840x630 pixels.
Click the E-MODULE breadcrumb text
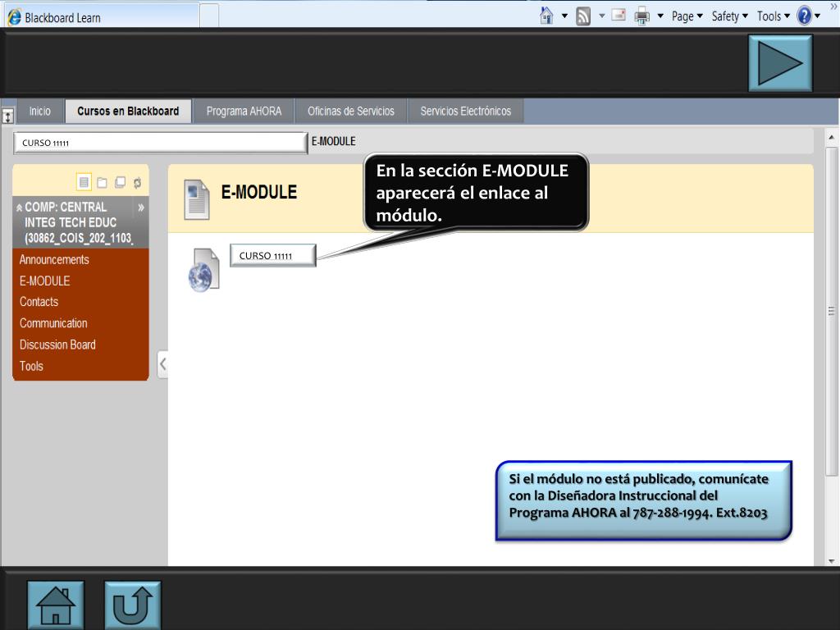coord(334,141)
